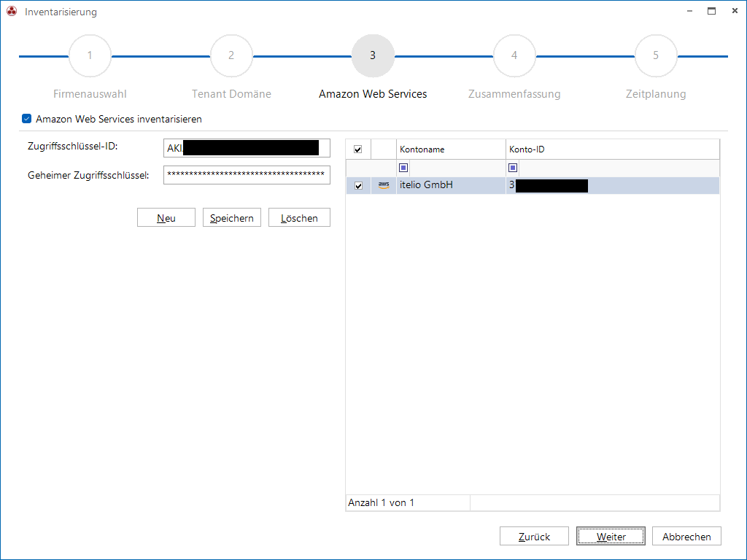Sort by the Kontoname column header
The height and width of the screenshot is (560, 747).
(x=451, y=149)
